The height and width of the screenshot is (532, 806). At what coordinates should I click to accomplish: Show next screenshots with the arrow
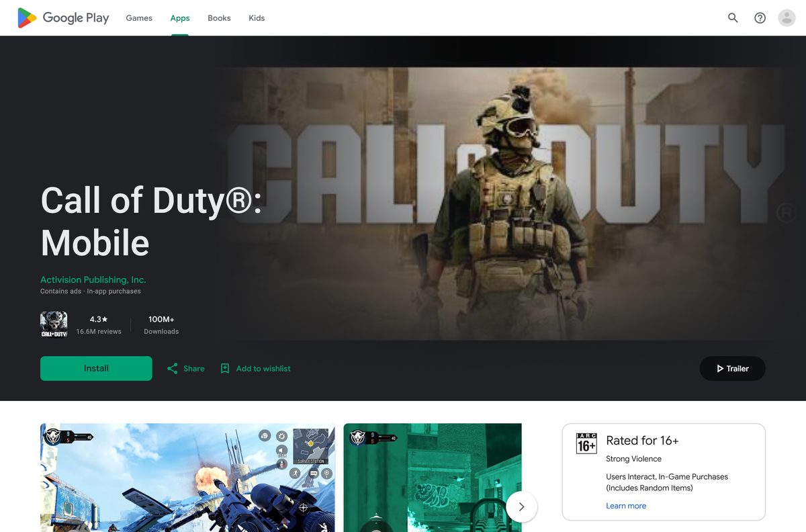coord(521,507)
